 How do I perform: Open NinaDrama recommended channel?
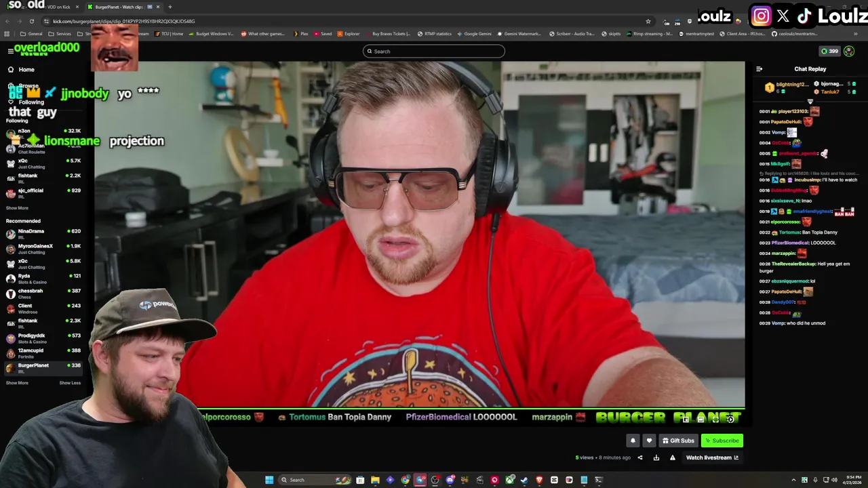(x=43, y=233)
